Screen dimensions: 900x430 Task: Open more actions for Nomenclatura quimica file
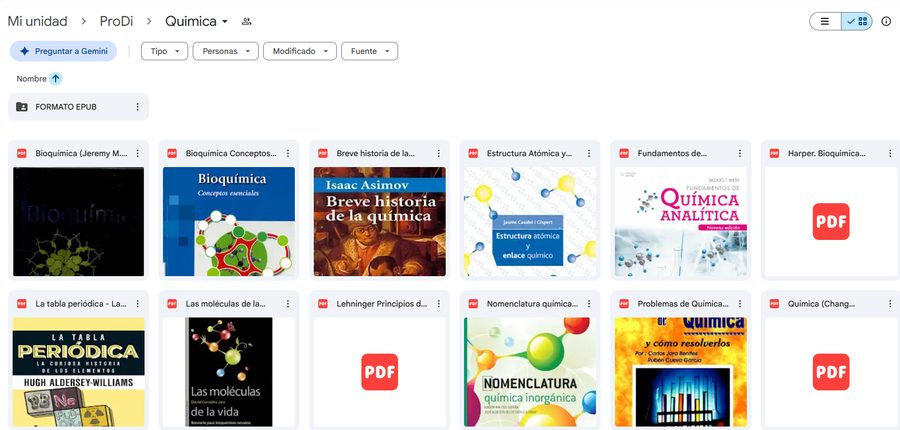589,304
